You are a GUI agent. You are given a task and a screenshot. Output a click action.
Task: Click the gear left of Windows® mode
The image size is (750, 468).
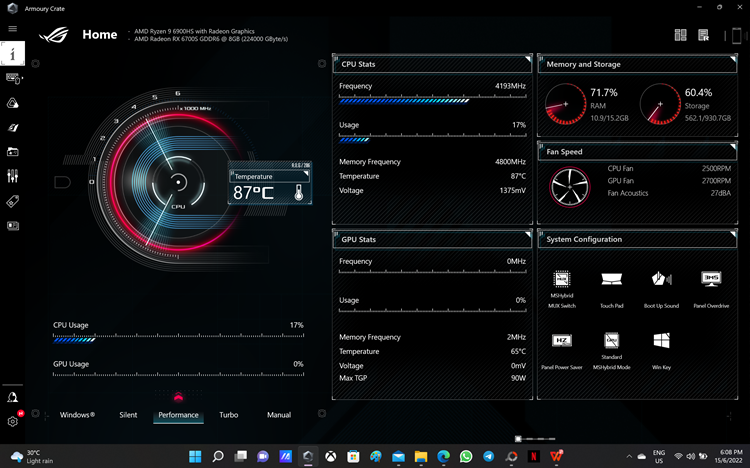(x=35, y=413)
